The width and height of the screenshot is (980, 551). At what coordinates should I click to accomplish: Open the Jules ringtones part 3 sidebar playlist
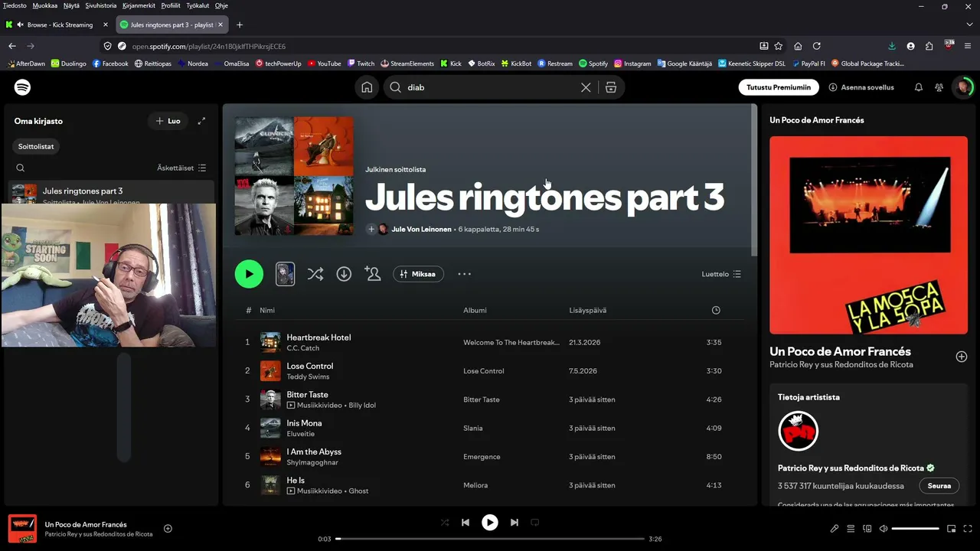[111, 193]
